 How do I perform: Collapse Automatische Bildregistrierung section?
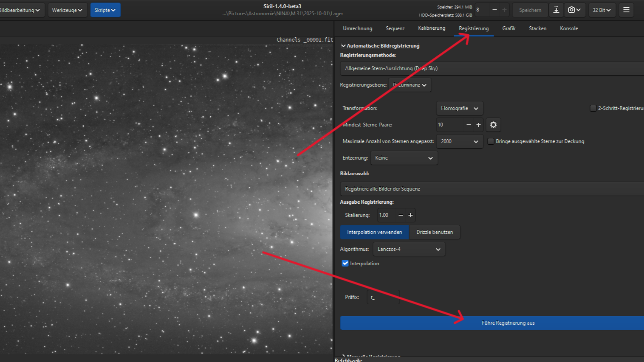tap(343, 46)
